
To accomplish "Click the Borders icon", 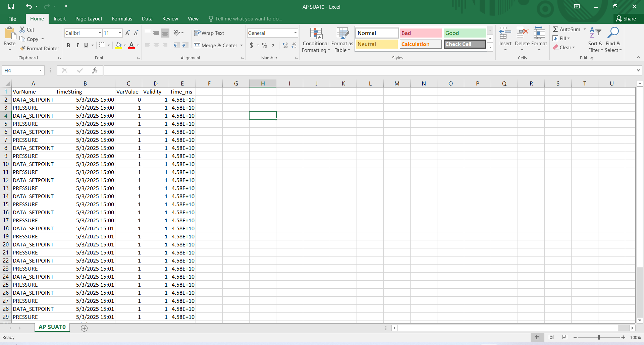I will (x=102, y=45).
